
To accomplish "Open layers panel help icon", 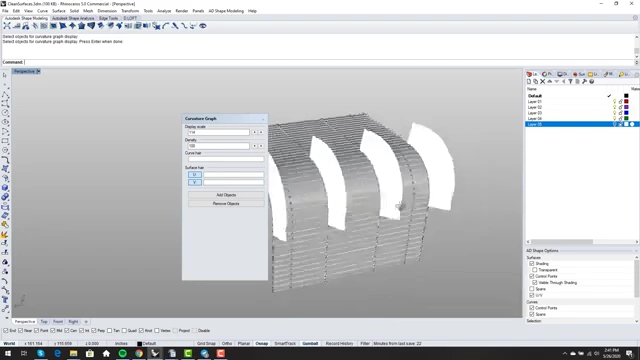I will [x=591, y=82].
